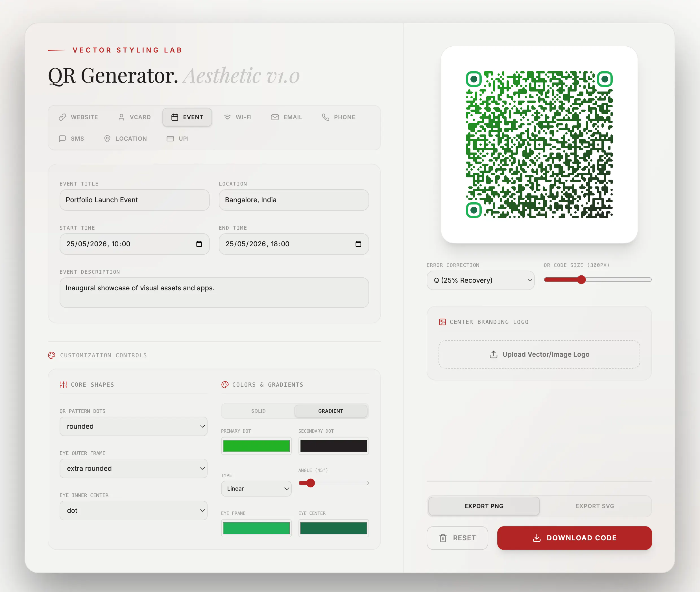
Task: Open the Eye Frame color picker
Action: 256,528
